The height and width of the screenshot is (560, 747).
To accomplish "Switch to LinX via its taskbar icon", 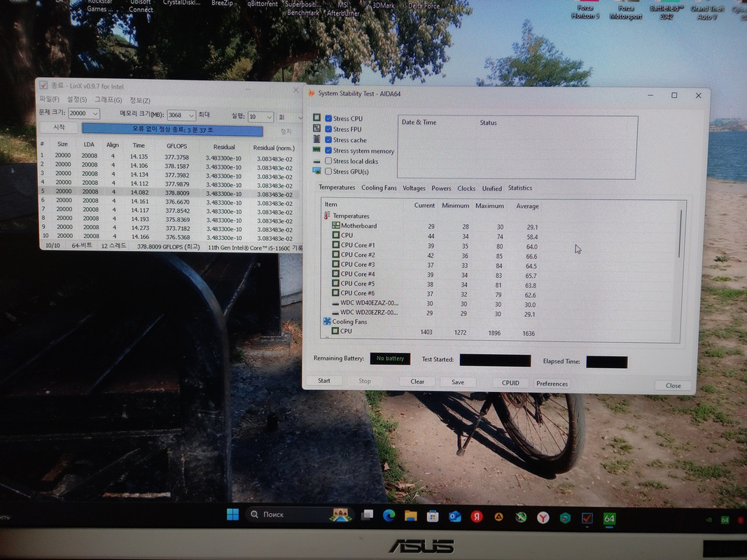I will 587,518.
